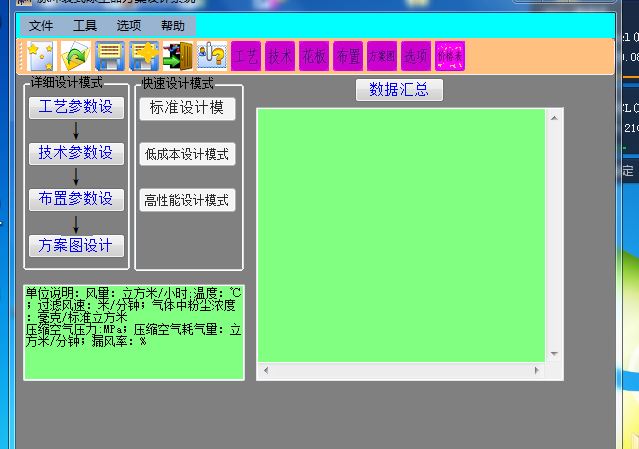Viewport: 639px width, 449px height.
Task: Open the 文件 menu
Action: (x=41, y=26)
